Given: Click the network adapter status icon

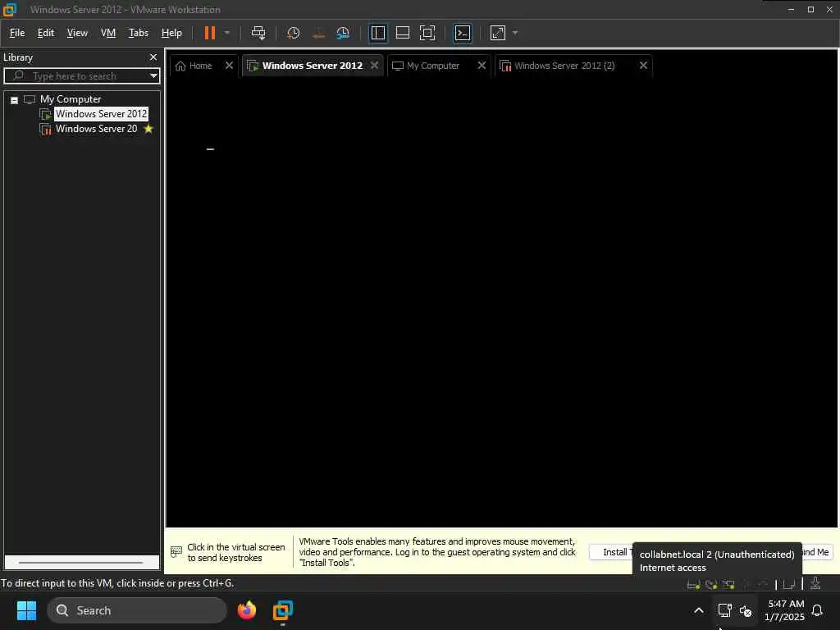Looking at the screenshot, I should tap(728, 584).
